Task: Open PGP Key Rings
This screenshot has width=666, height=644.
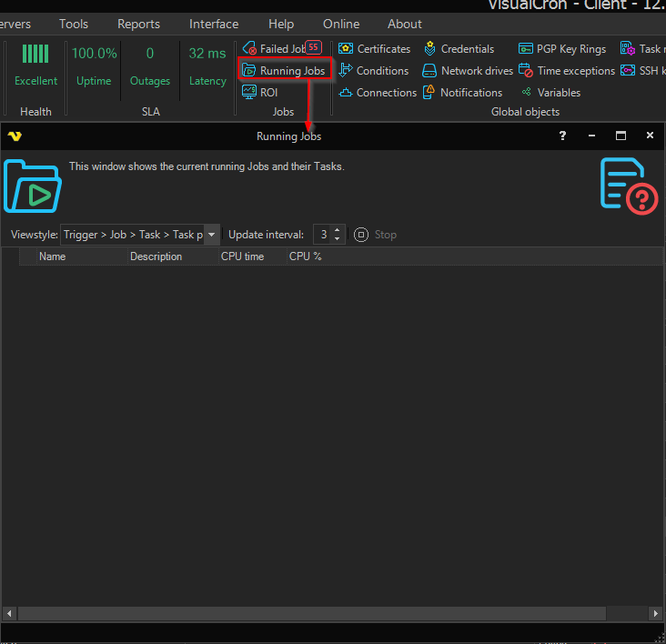Action: (562, 49)
